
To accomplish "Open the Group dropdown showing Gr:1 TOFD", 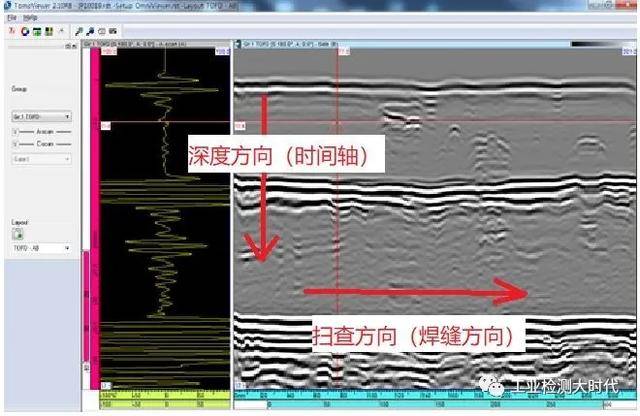I will coord(40,116).
